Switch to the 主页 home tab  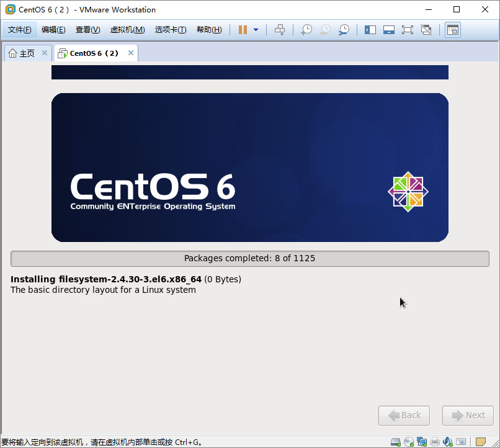pos(22,53)
